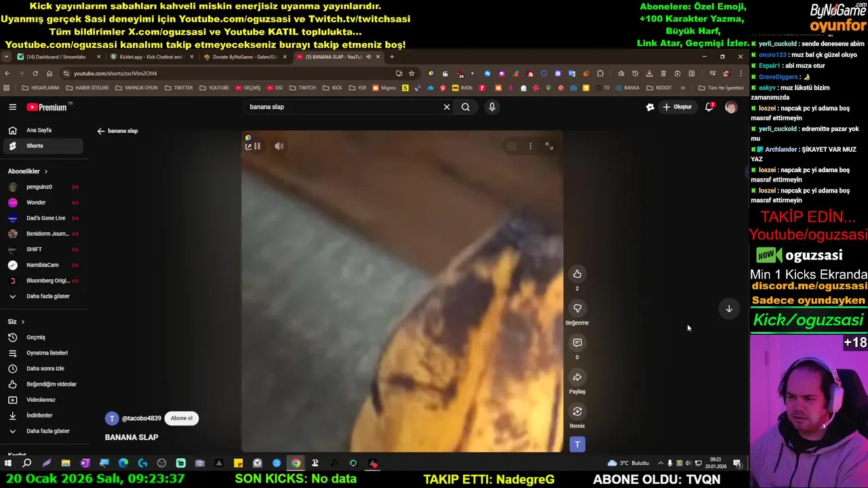This screenshot has height=488, width=868.
Task: Enter fullscreen on the Shorts player
Action: (549, 146)
